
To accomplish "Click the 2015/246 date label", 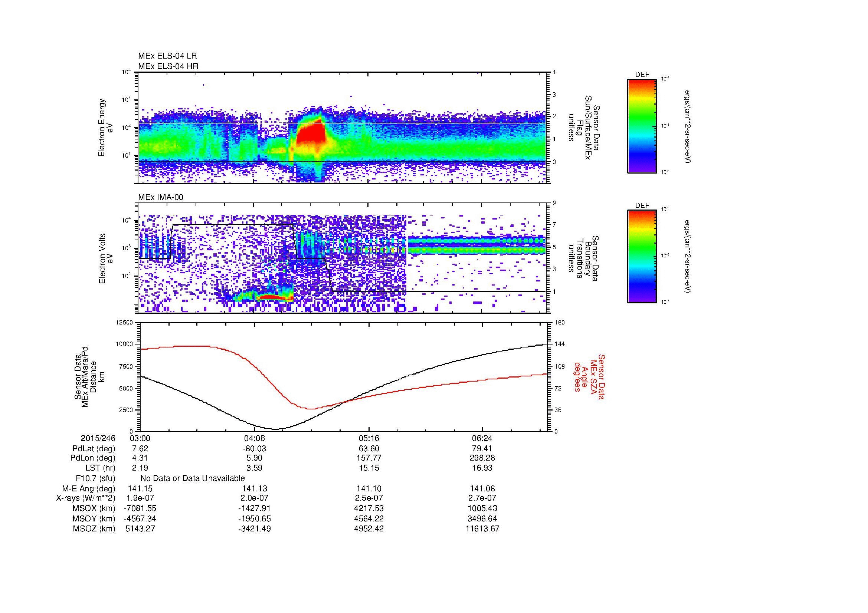I will click(98, 438).
